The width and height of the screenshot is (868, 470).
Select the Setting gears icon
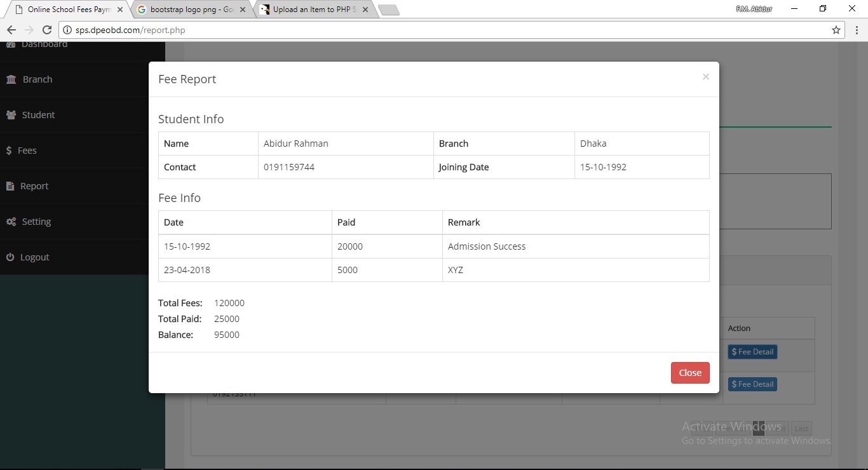click(10, 221)
